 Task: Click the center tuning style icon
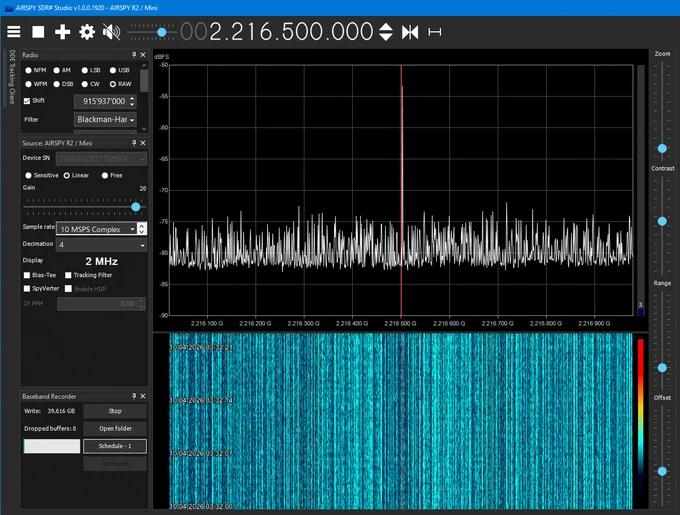pyautogui.click(x=410, y=32)
